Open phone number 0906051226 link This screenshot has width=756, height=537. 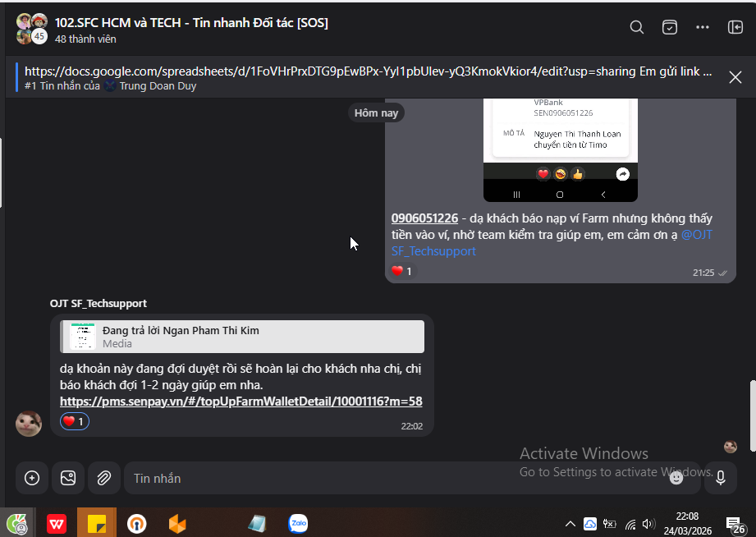tap(424, 218)
